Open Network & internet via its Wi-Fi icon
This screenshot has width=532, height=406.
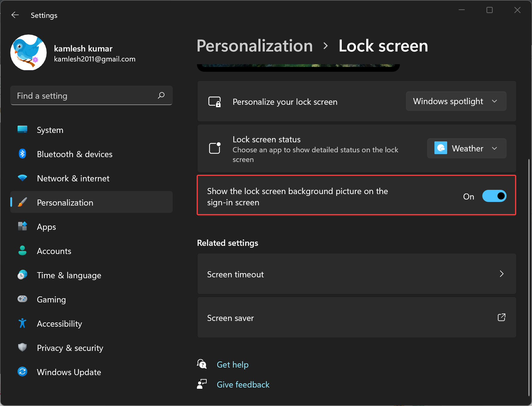[22, 178]
